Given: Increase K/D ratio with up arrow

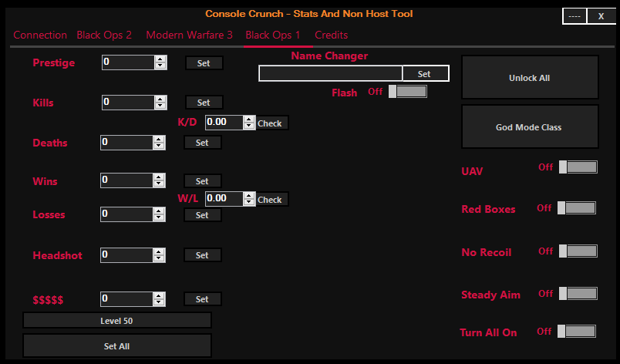Looking at the screenshot, I should pos(249,120).
